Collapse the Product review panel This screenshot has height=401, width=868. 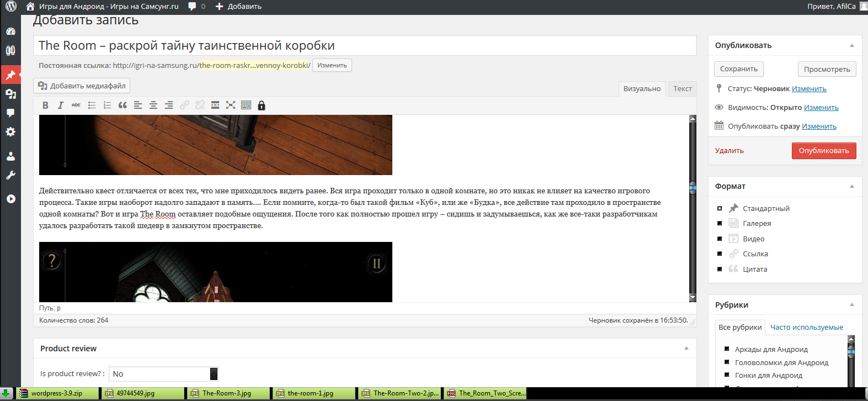tap(686, 348)
